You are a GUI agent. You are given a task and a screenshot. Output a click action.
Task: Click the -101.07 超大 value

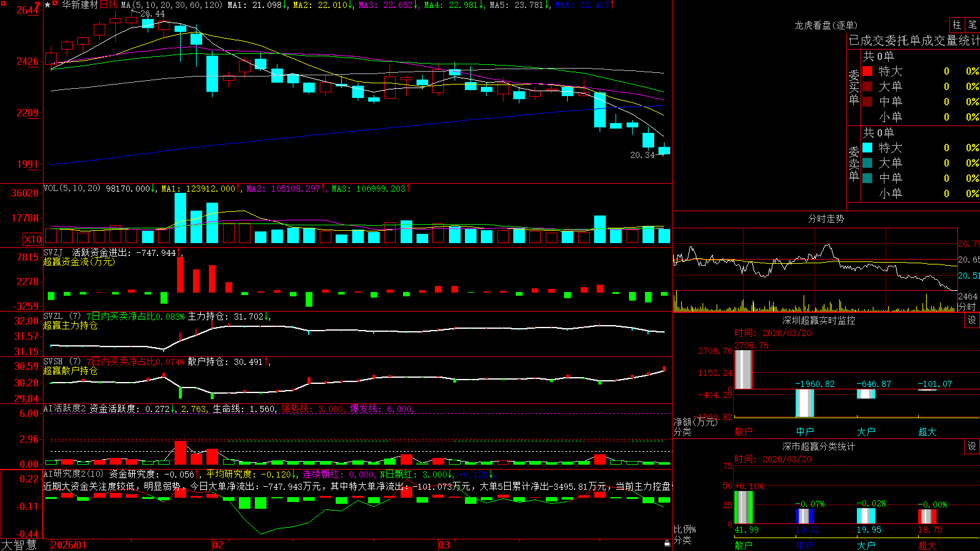tap(935, 384)
